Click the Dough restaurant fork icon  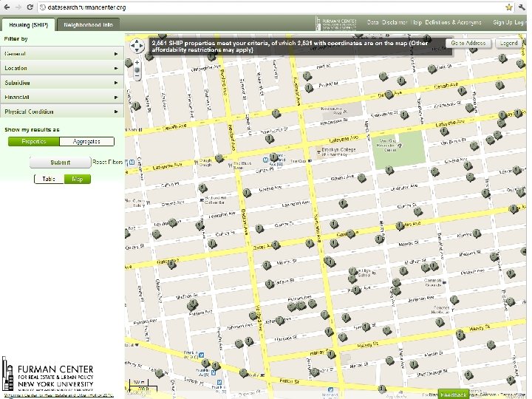tap(196, 163)
